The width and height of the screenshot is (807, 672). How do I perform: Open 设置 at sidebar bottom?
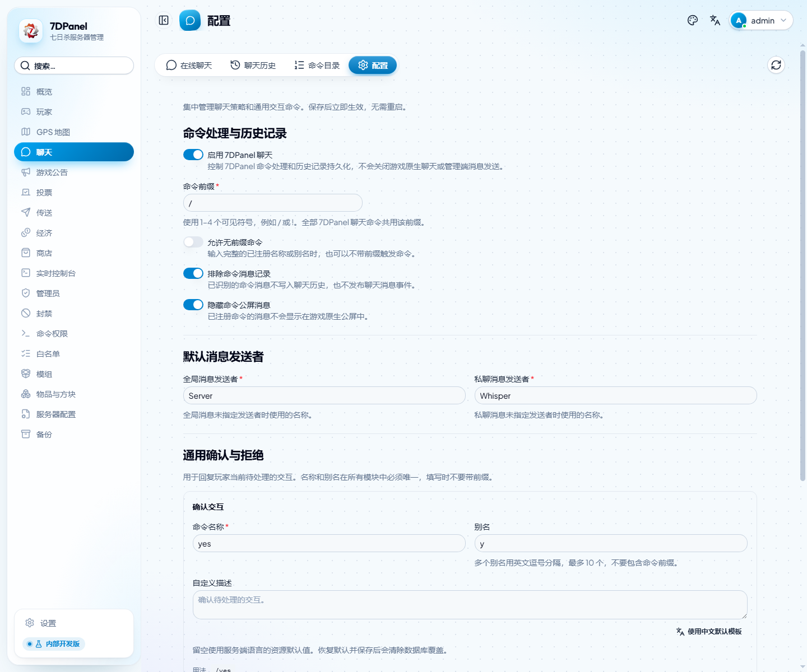[74, 623]
